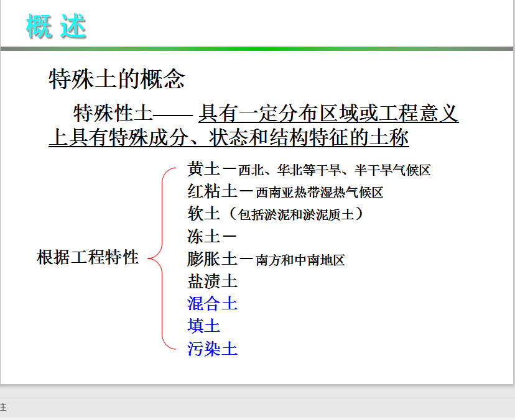Click the term 特殊性土 in definition
This screenshot has width=515, height=420.
click(x=113, y=114)
